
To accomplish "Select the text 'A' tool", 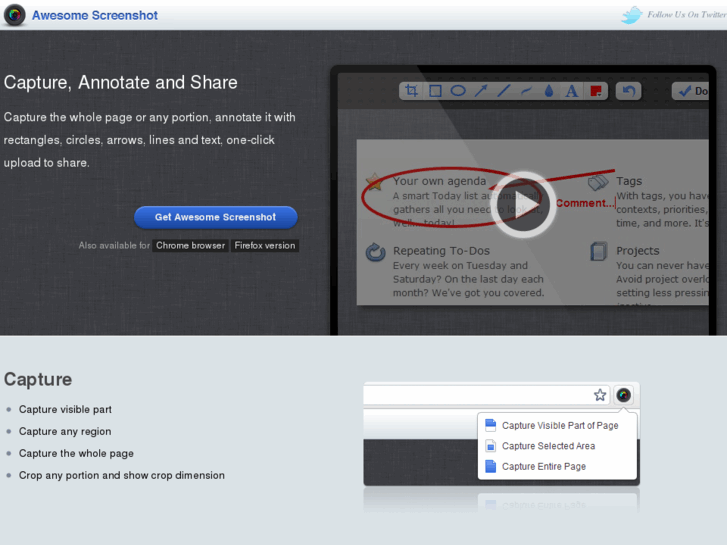I will [572, 91].
